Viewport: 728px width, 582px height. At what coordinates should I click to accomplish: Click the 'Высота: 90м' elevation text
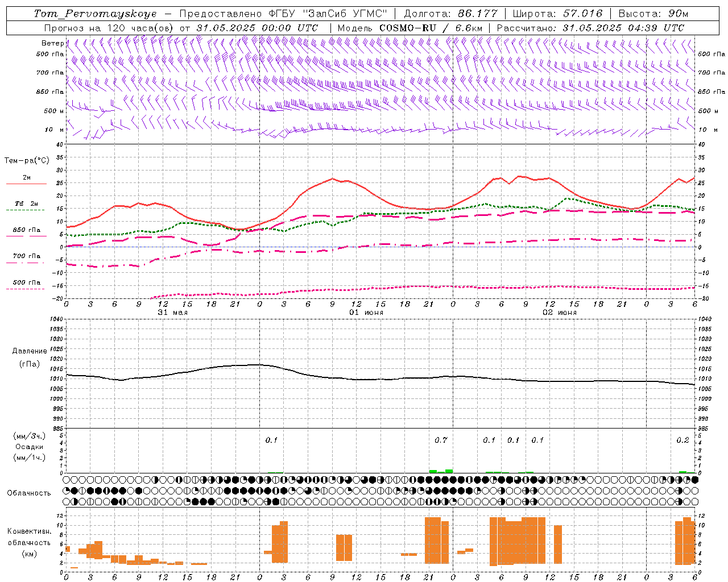pos(653,14)
